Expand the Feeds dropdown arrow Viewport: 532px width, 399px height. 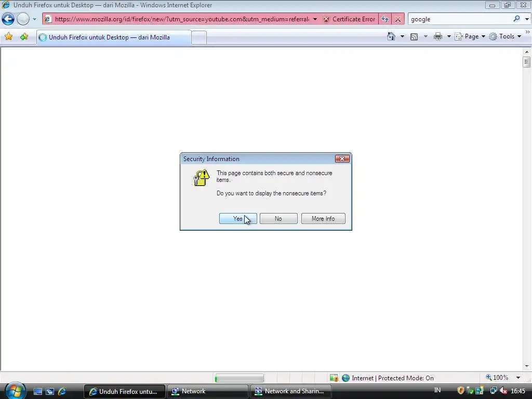pyautogui.click(x=425, y=36)
